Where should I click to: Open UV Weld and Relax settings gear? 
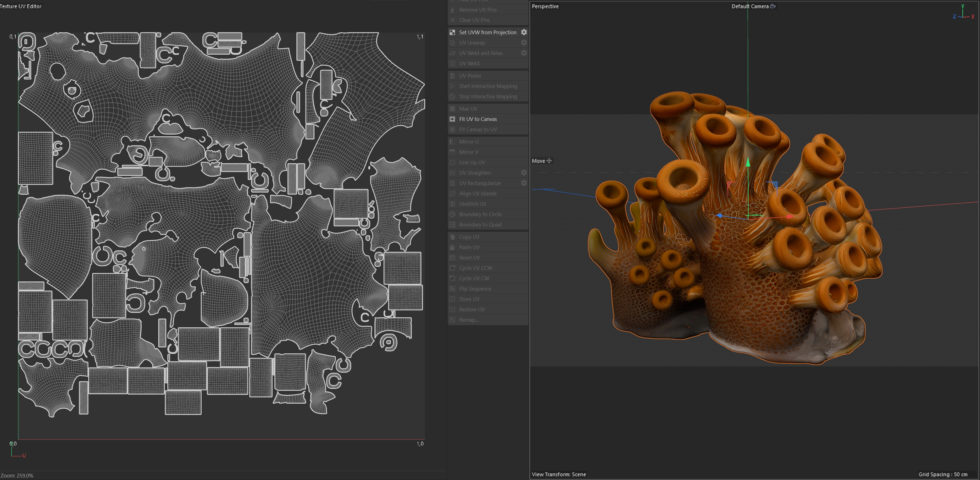point(524,53)
